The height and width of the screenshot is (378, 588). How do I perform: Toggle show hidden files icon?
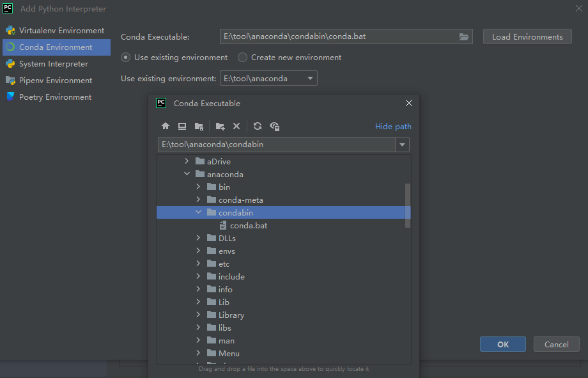[x=275, y=126]
